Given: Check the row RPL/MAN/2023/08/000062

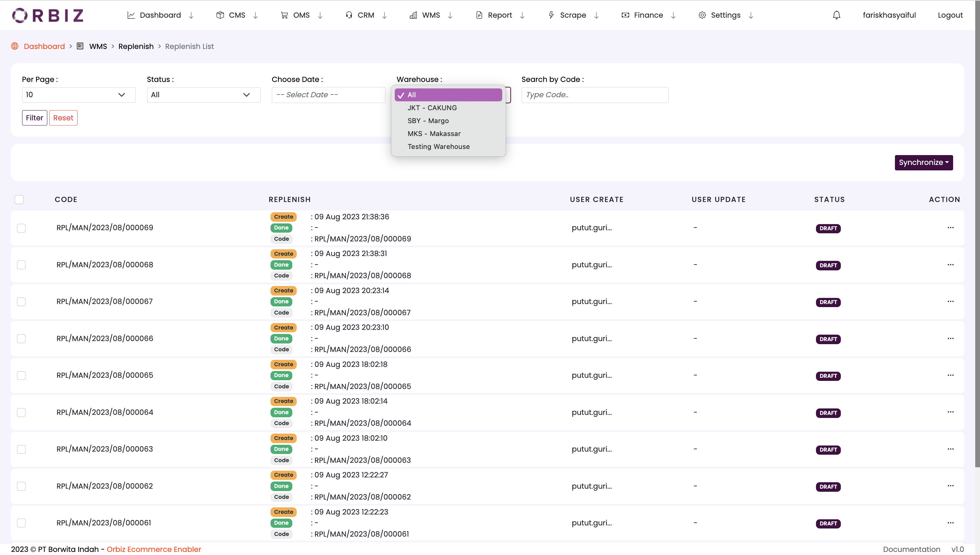Looking at the screenshot, I should (21, 486).
